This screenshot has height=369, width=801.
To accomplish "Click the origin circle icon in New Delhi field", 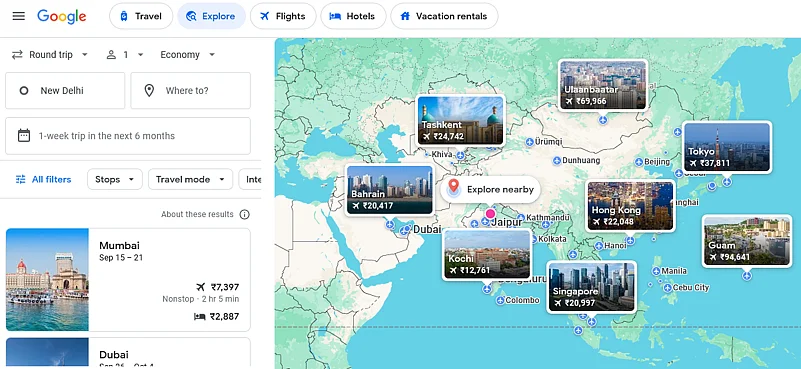I will [23, 90].
